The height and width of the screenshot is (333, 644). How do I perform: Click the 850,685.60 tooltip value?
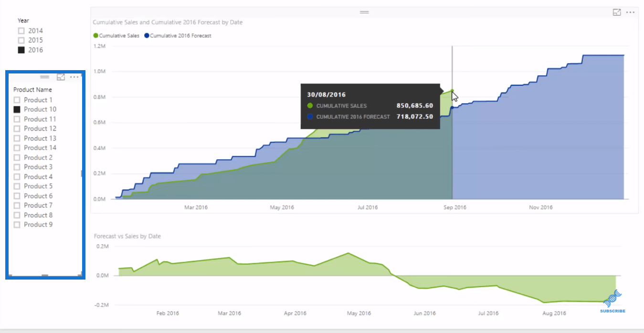click(415, 106)
